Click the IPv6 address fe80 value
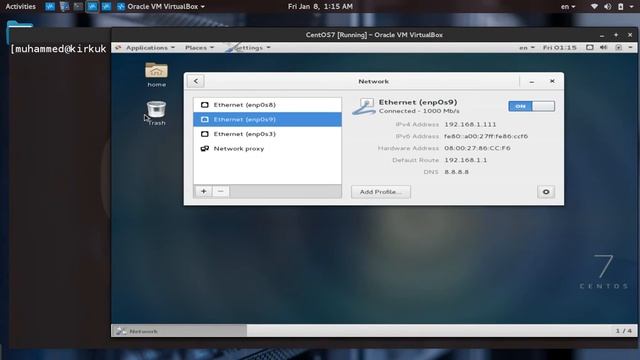 coord(486,136)
